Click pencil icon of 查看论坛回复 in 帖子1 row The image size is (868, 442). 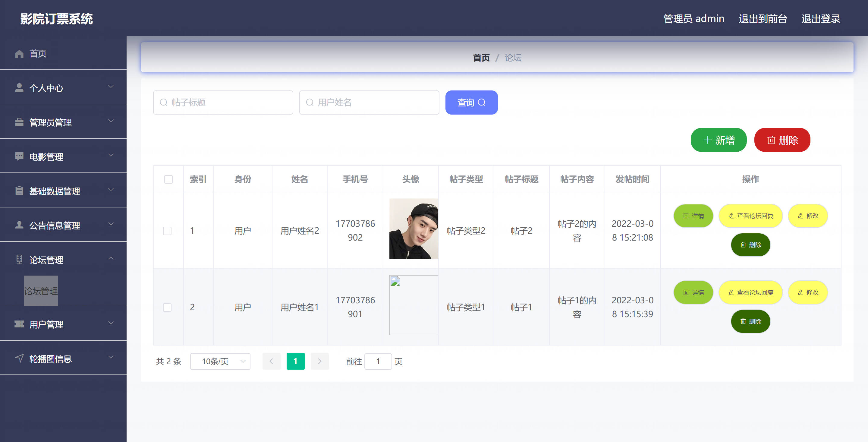tap(731, 292)
